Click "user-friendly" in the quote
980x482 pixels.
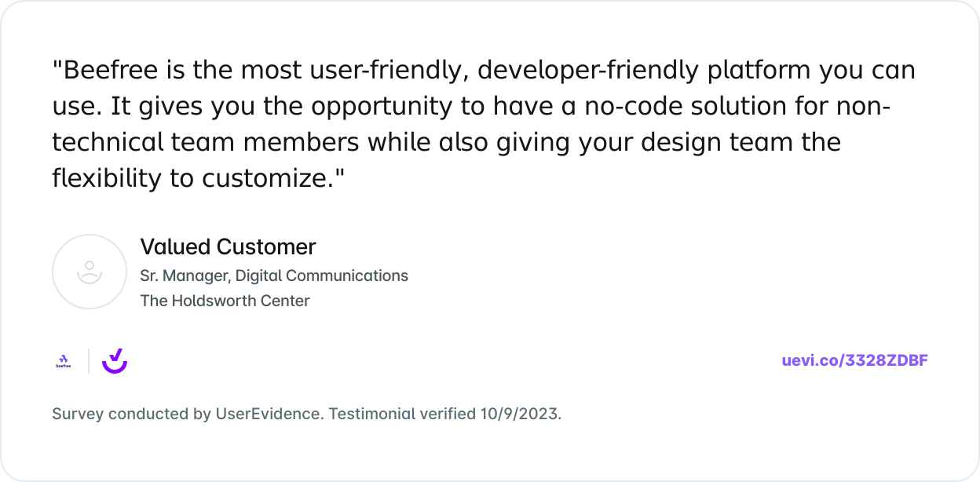pyautogui.click(x=387, y=71)
